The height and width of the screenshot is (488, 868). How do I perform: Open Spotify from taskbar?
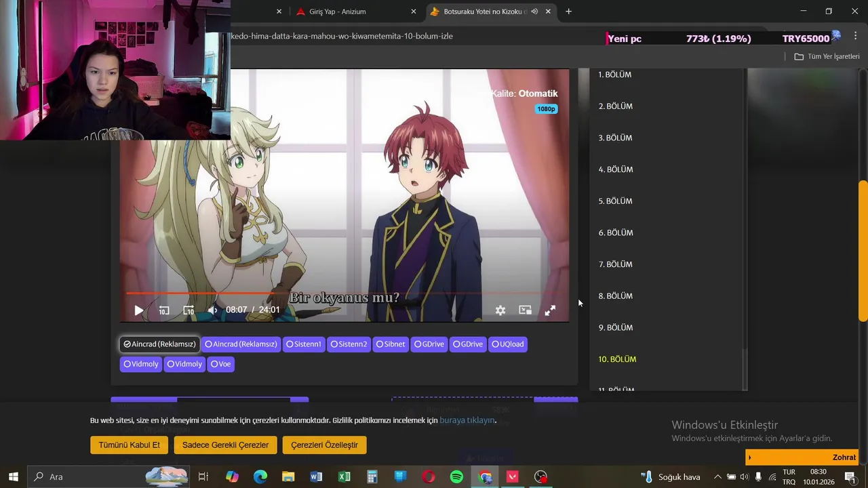pos(456,477)
